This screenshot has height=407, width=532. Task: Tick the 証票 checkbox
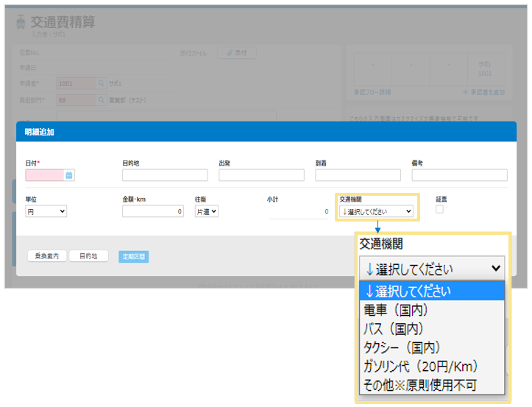pyautogui.click(x=439, y=210)
